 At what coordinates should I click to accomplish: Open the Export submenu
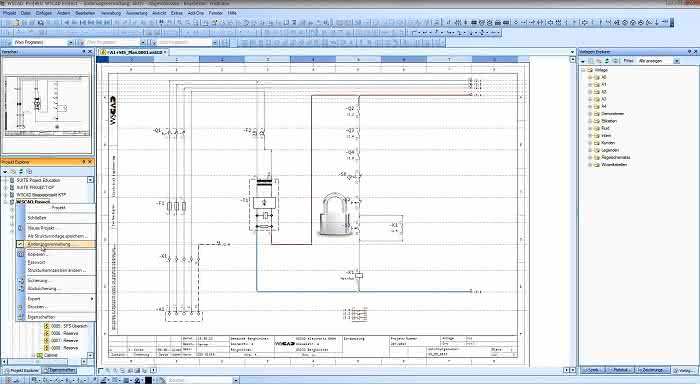[x=56, y=299]
